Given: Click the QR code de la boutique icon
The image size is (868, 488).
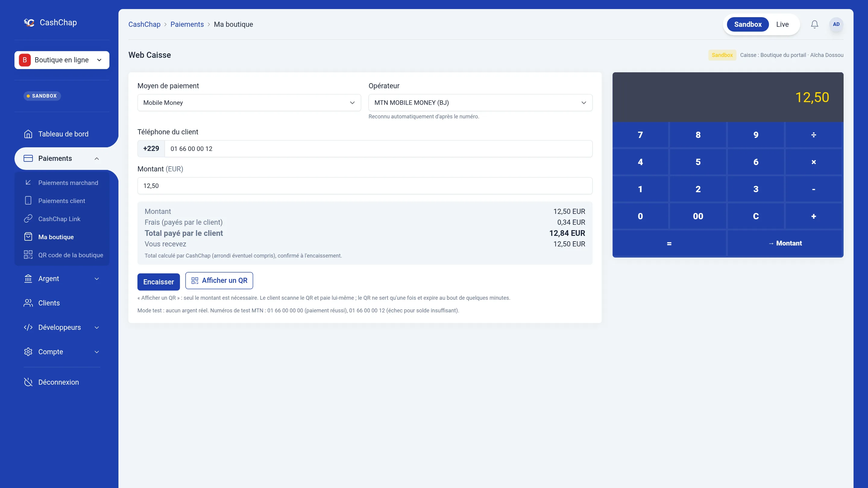Looking at the screenshot, I should click(28, 255).
